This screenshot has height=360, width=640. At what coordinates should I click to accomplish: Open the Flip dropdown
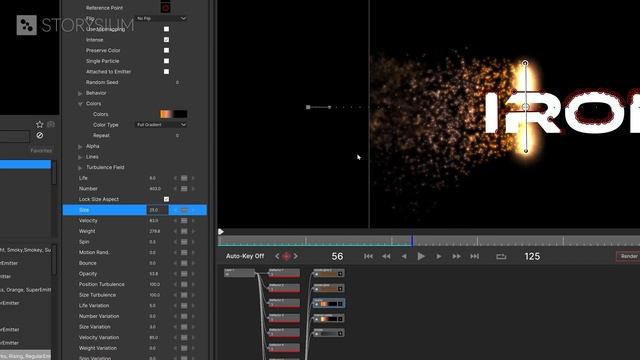click(161, 18)
